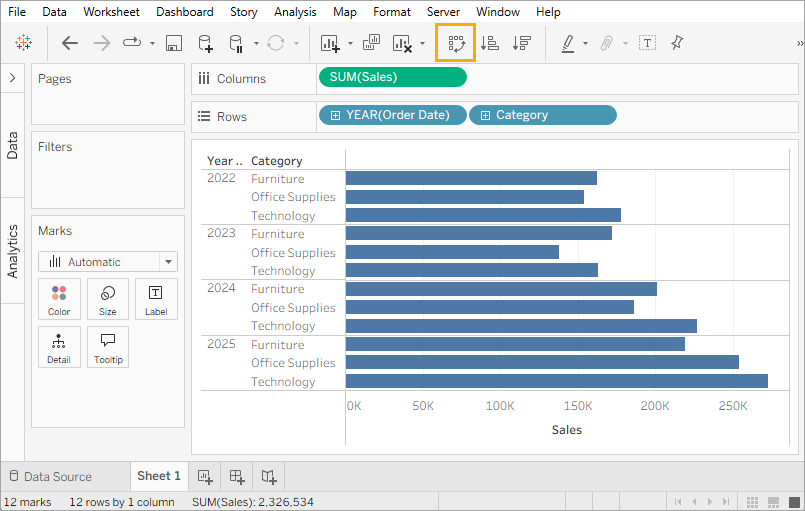Select the SUM(Sales) pill on Columns
This screenshot has height=511, width=805.
coord(392,77)
